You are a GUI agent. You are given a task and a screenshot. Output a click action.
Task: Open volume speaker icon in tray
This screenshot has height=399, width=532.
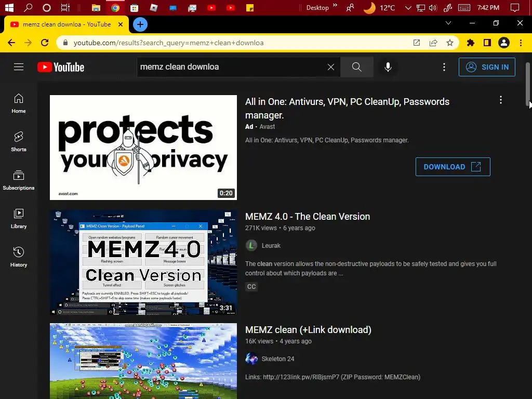[x=433, y=8]
